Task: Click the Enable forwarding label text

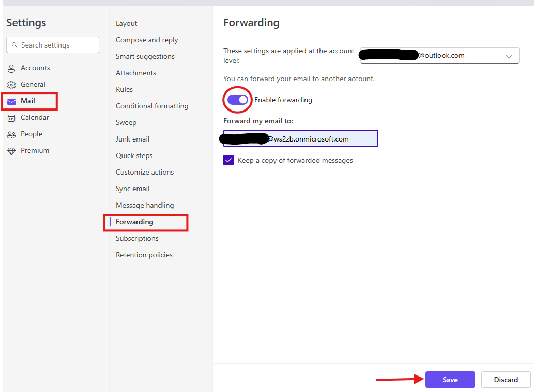Action: [x=283, y=100]
